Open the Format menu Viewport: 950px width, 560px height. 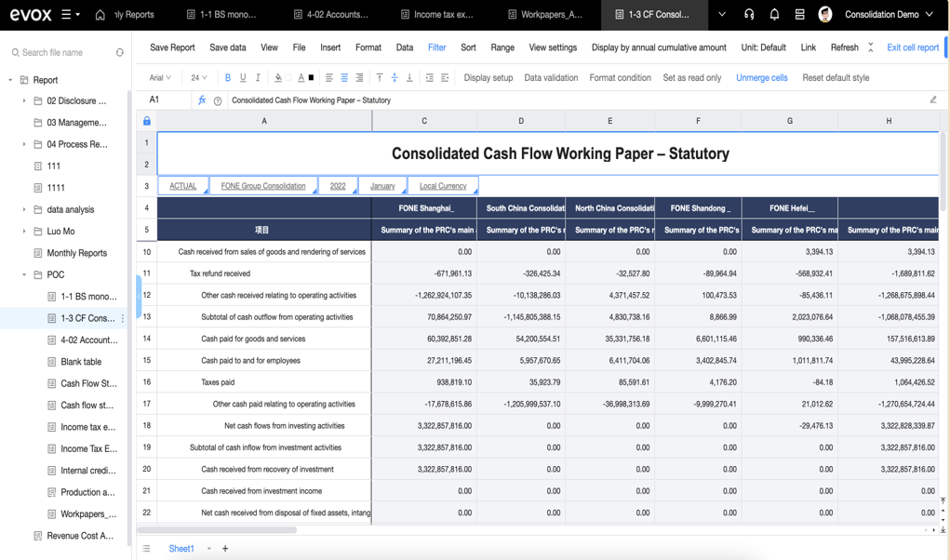[368, 47]
